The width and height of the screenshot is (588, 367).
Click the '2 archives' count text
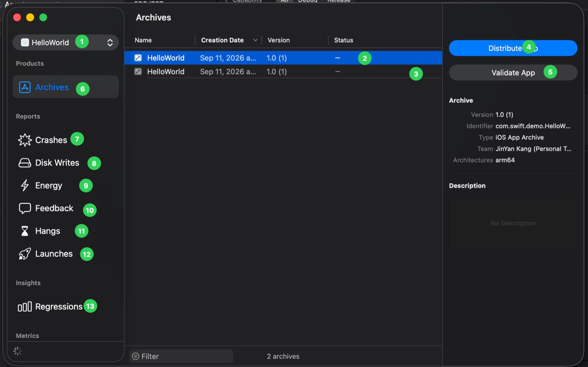(283, 356)
